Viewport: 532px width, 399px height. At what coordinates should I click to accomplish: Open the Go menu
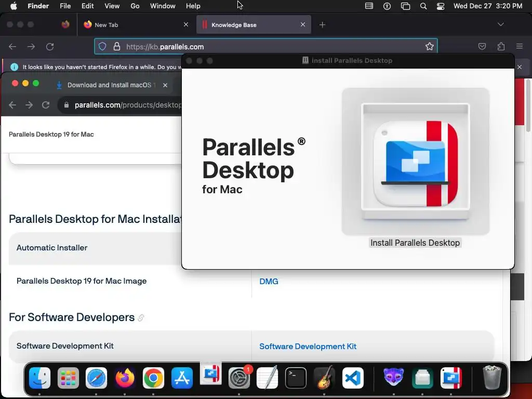[x=135, y=6]
